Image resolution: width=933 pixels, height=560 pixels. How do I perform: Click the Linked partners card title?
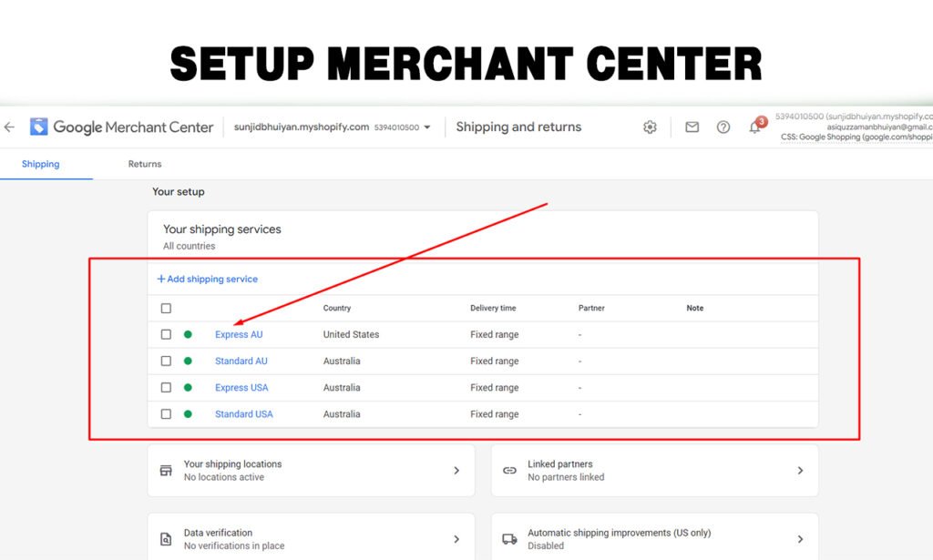(560, 463)
